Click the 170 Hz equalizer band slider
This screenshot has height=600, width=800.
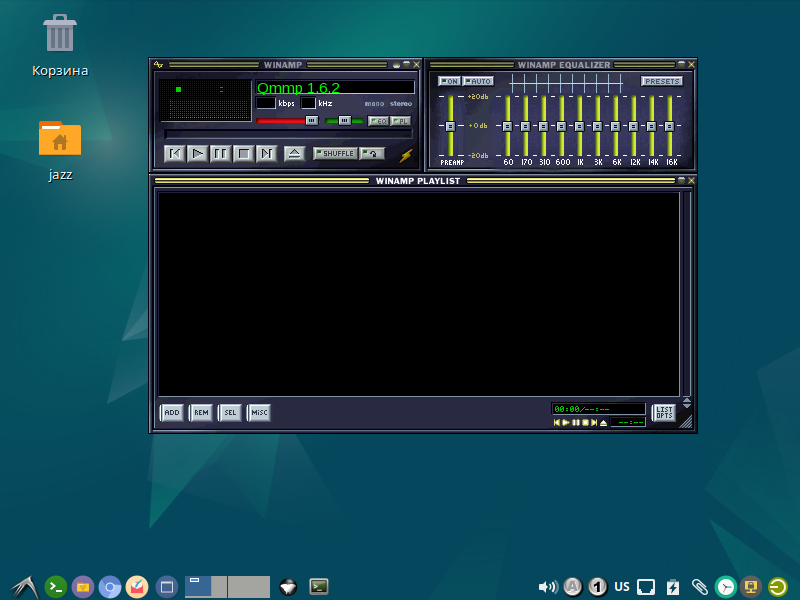[525, 126]
